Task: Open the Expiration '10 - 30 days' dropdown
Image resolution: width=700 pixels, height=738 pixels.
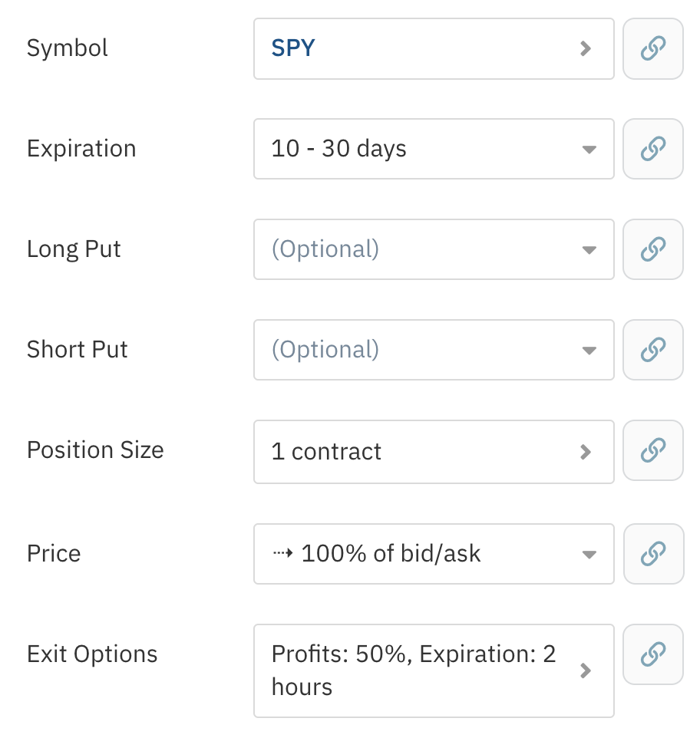Action: tap(433, 149)
